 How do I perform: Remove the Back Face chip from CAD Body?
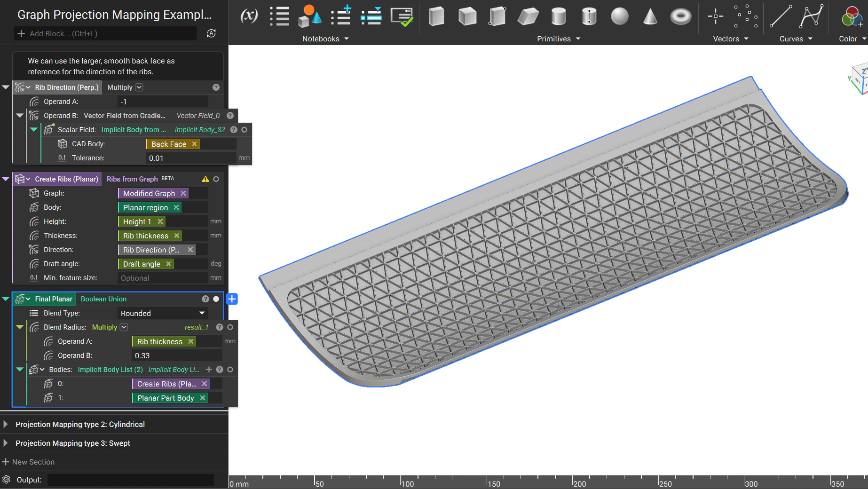(194, 144)
